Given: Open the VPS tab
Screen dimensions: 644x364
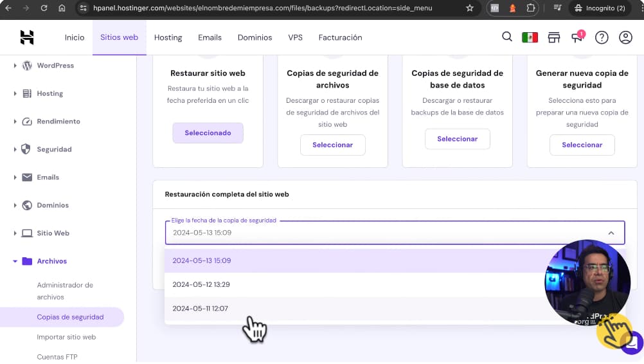Looking at the screenshot, I should (x=295, y=37).
